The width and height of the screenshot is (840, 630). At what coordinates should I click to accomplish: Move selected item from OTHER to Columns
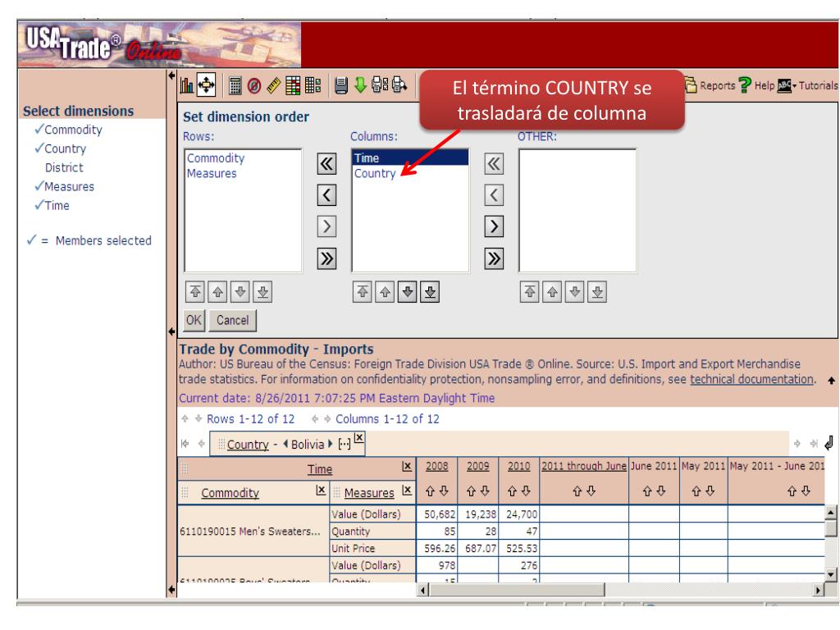click(x=494, y=195)
